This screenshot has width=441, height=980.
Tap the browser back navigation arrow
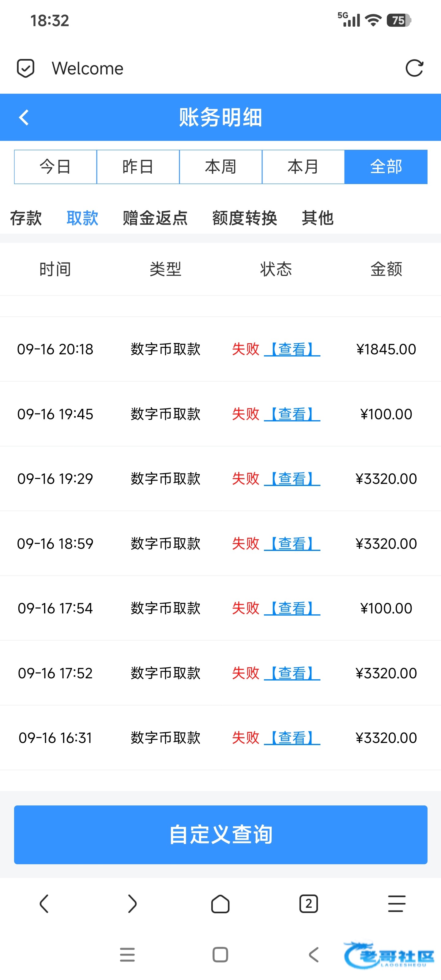[x=44, y=903]
